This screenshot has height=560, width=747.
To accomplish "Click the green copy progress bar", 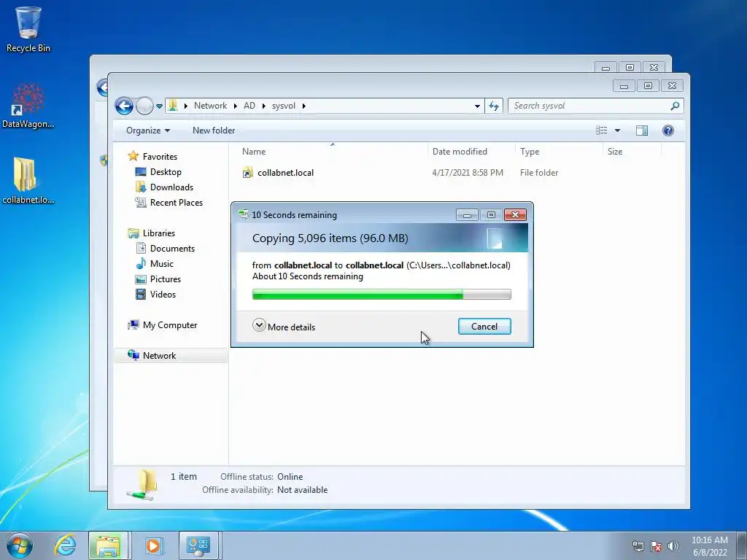I will (x=382, y=295).
